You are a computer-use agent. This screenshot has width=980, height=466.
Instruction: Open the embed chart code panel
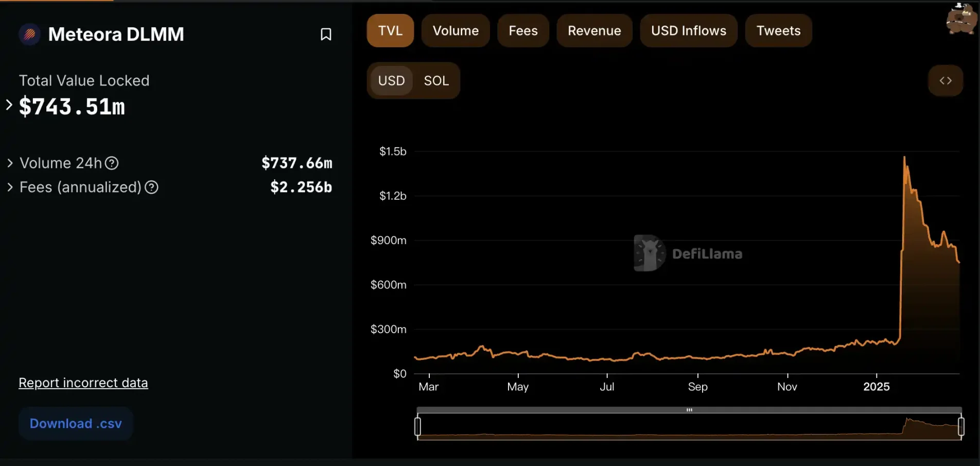[945, 80]
